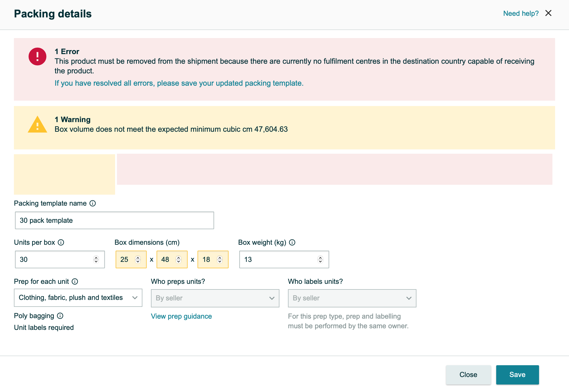Click the save updated packing template link

click(x=179, y=83)
